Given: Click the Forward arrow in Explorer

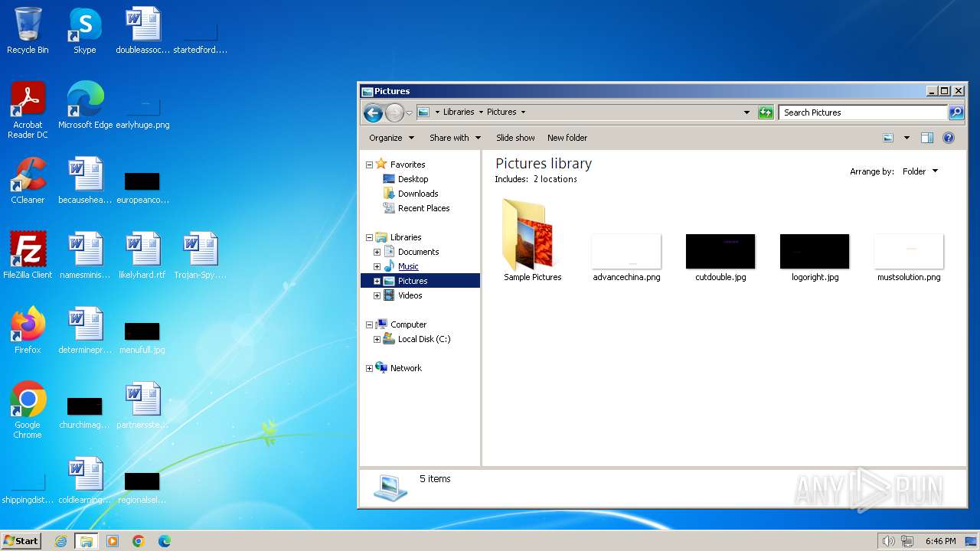Looking at the screenshot, I should (394, 113).
